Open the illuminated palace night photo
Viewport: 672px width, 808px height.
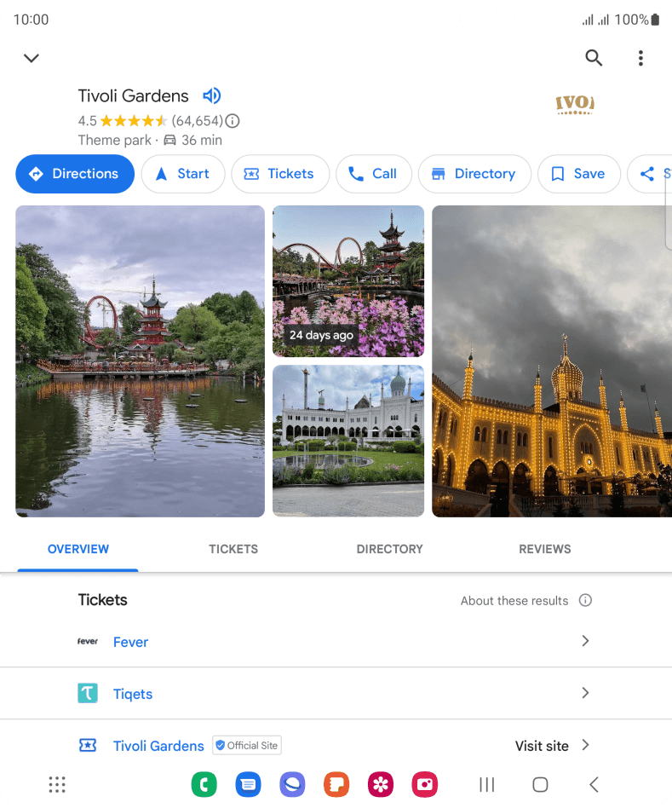pyautogui.click(x=552, y=361)
